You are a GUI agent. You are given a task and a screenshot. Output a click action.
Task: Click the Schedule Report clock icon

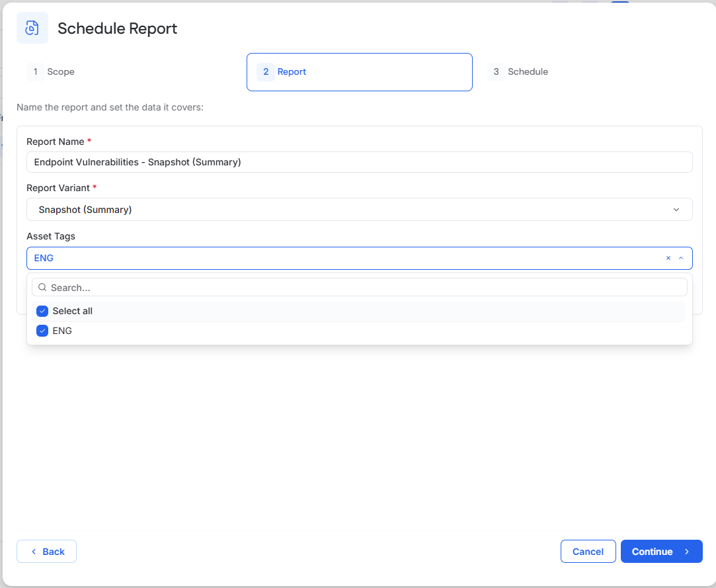pyautogui.click(x=32, y=28)
